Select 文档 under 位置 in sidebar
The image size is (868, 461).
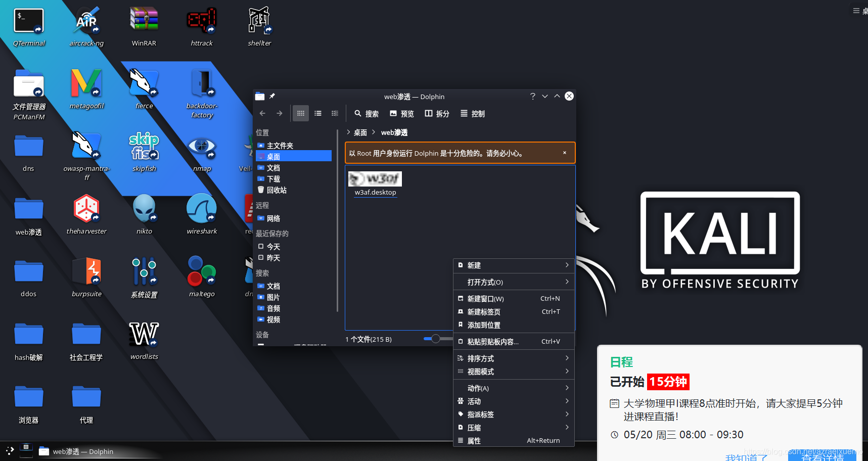(294, 168)
